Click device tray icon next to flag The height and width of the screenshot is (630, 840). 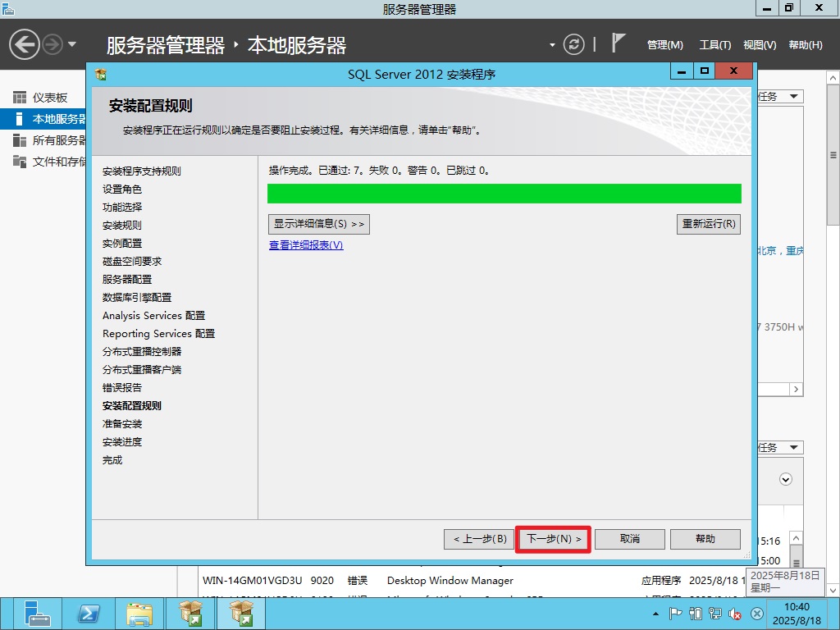click(x=696, y=614)
